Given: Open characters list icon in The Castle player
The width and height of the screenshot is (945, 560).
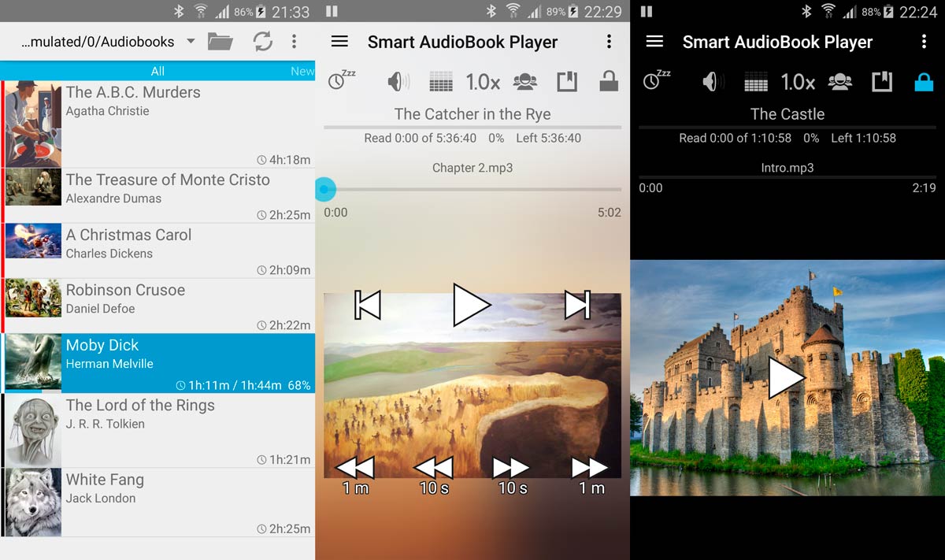Looking at the screenshot, I should click(x=839, y=81).
